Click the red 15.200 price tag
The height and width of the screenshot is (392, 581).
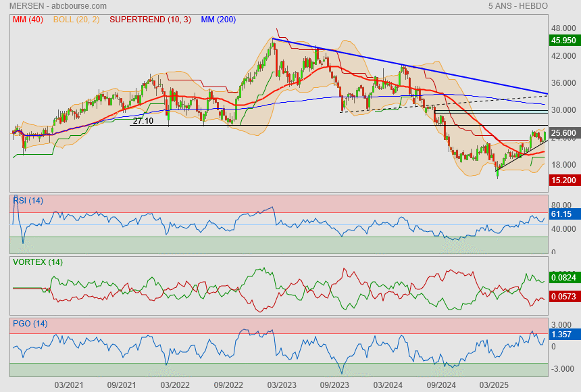point(563,180)
